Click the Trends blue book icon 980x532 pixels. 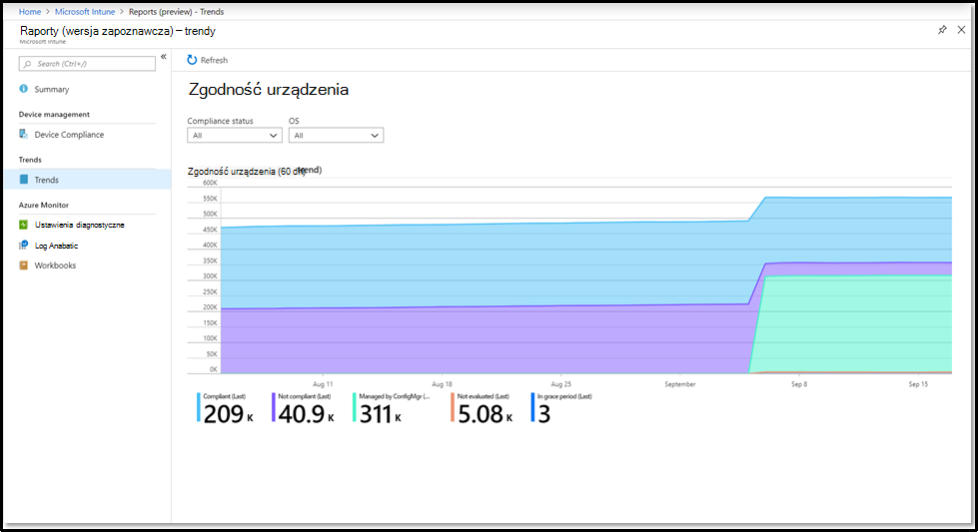[24, 180]
